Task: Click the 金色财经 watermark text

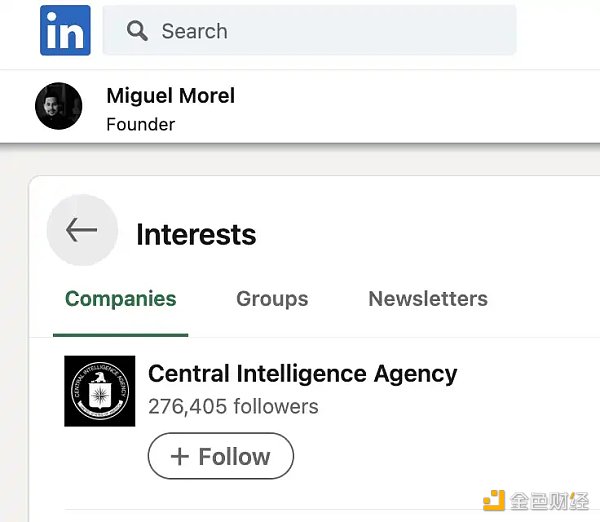Action: click(x=549, y=500)
